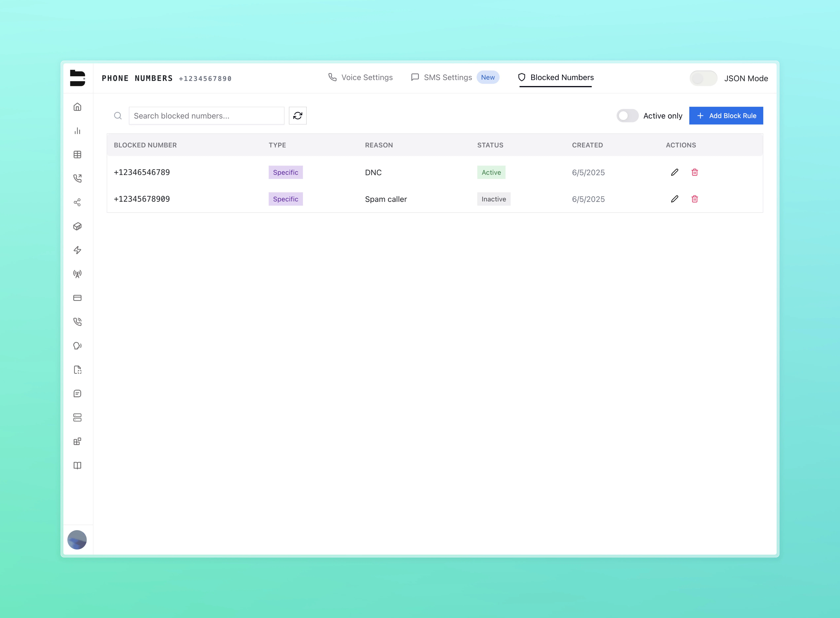Open the user avatar profile
The height and width of the screenshot is (618, 840).
[x=77, y=539]
